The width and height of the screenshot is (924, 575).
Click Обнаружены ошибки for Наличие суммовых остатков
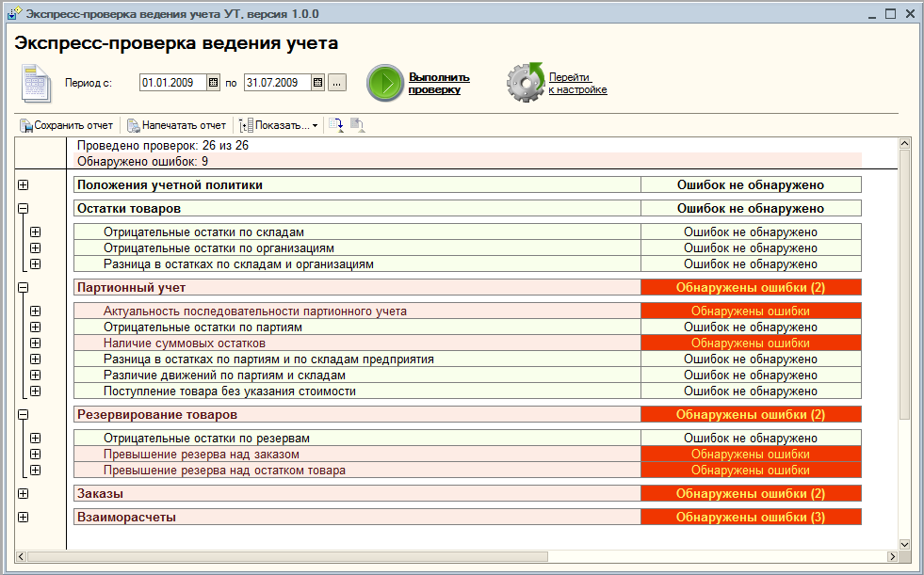click(x=751, y=343)
